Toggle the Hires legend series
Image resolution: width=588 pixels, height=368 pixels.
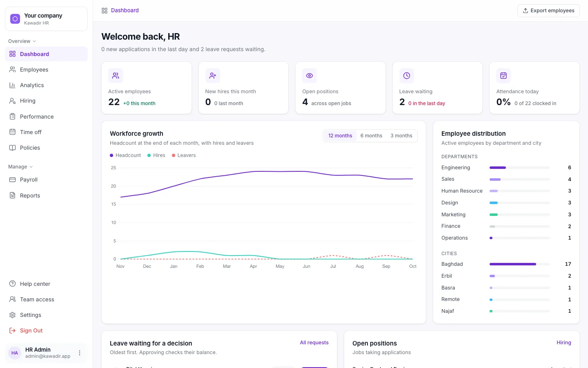tap(156, 155)
